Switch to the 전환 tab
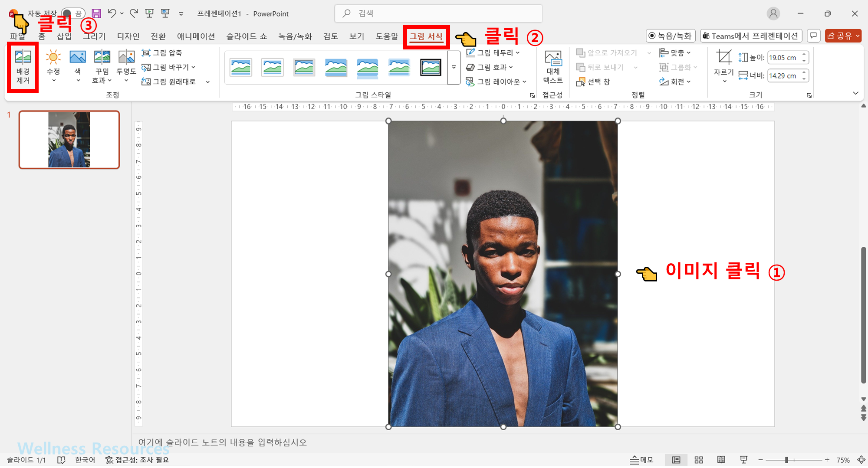 (x=158, y=36)
